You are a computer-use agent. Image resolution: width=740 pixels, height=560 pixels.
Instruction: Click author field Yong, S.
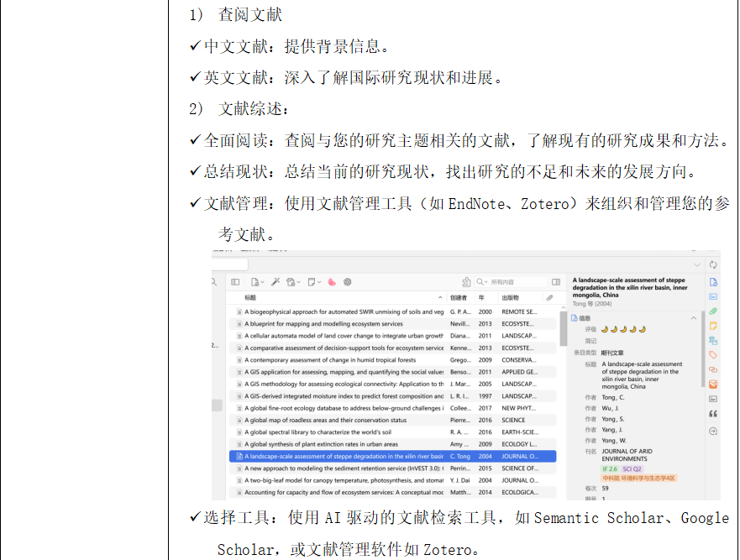[x=613, y=419]
